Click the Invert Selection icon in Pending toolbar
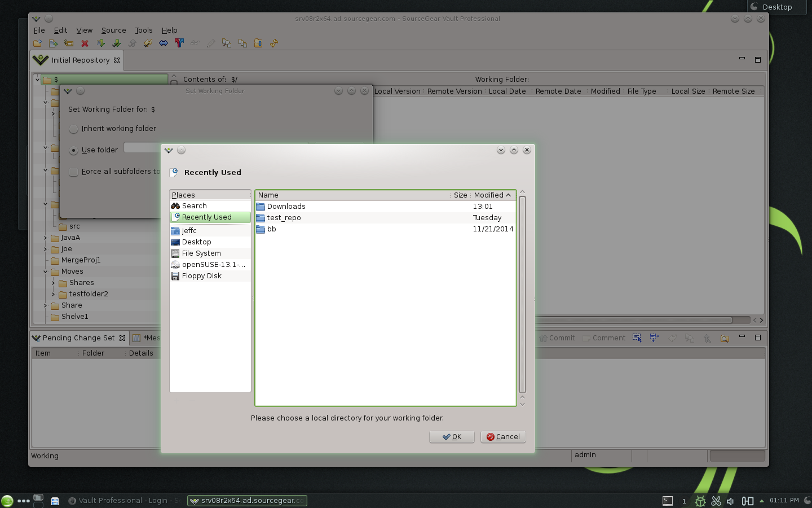The height and width of the screenshot is (508, 812). tap(654, 338)
